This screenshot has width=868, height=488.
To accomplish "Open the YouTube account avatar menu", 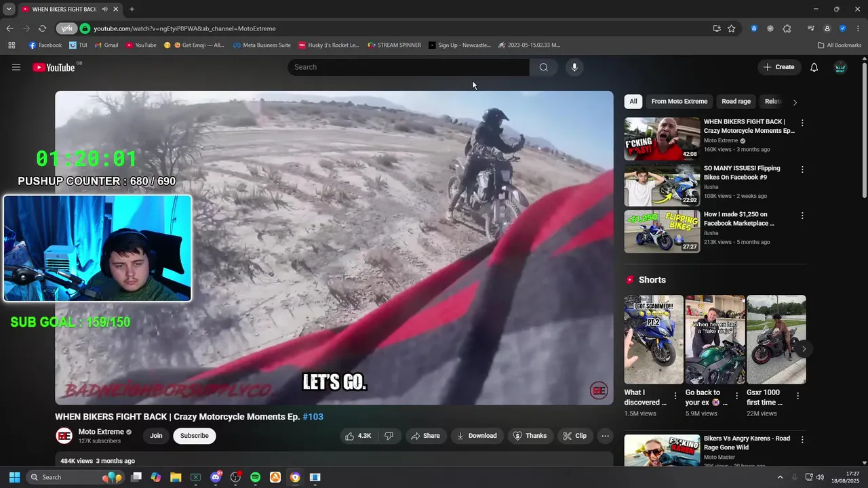I will pyautogui.click(x=840, y=67).
